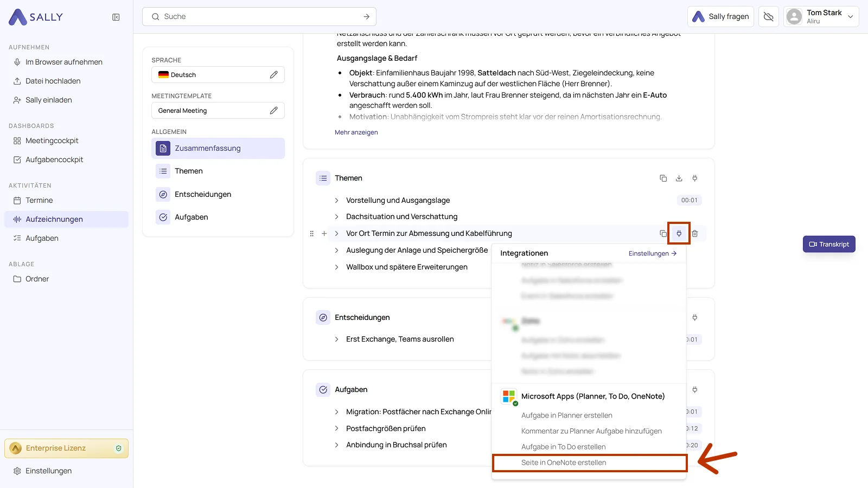Collapse the sidebar with the panel icon
Image resolution: width=868 pixels, height=488 pixels.
(116, 17)
